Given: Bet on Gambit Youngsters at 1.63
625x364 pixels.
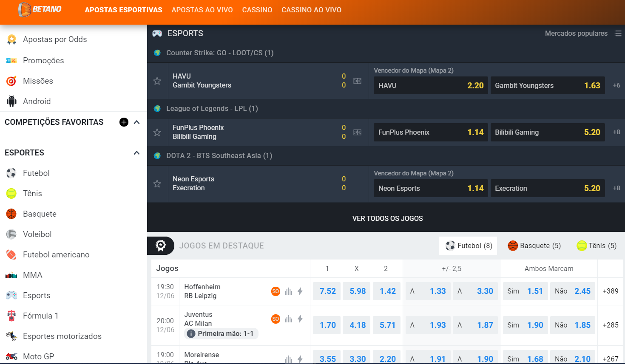Looking at the screenshot, I should (x=547, y=86).
